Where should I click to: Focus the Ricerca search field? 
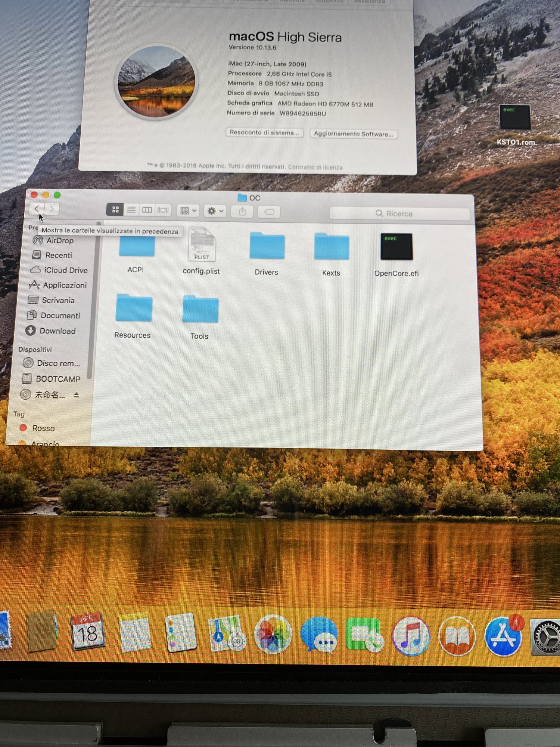click(399, 214)
